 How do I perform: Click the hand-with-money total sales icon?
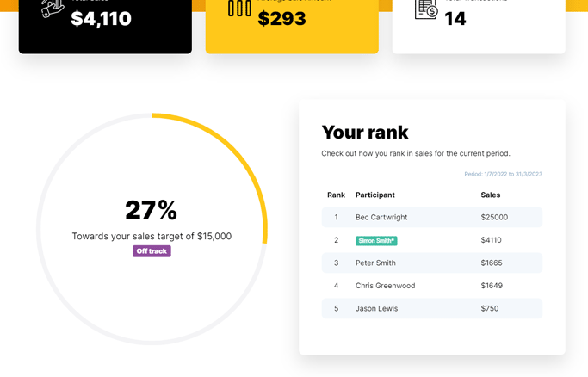(53, 9)
